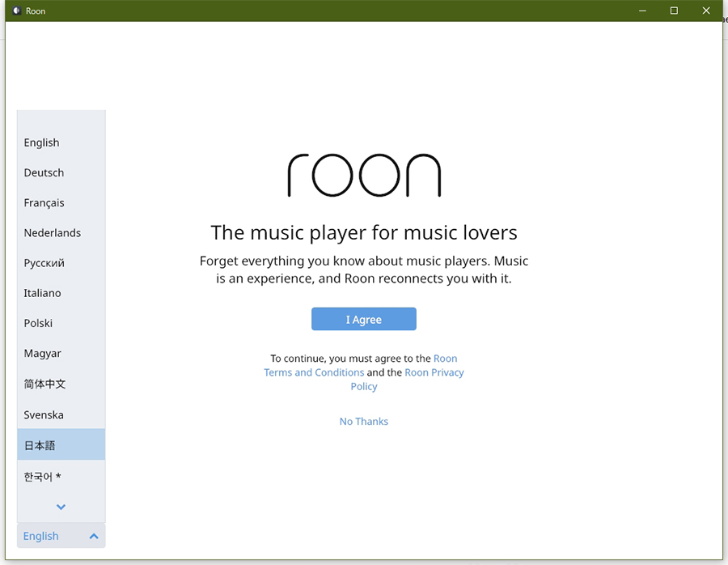
Task: Select English from the language list
Action: tap(42, 142)
